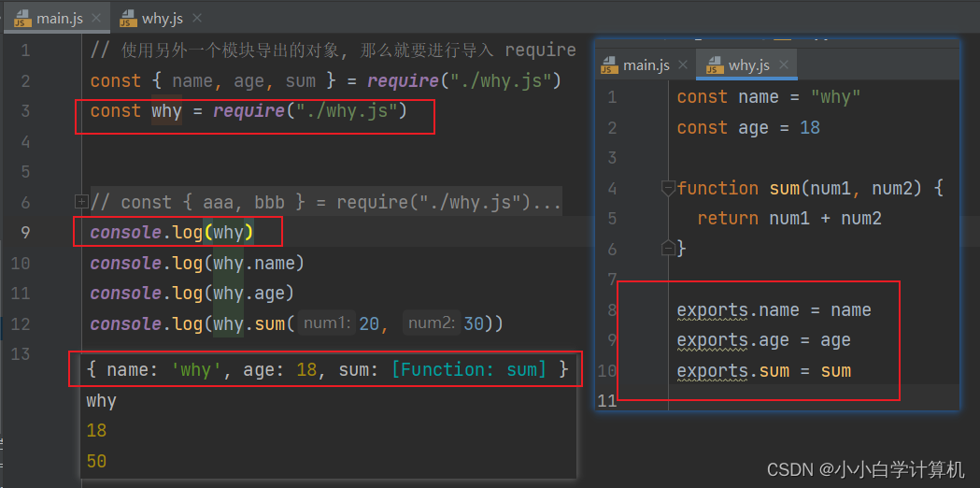Click line number 11 in why.js gutter
This screenshot has height=488, width=980.
pyautogui.click(x=608, y=401)
